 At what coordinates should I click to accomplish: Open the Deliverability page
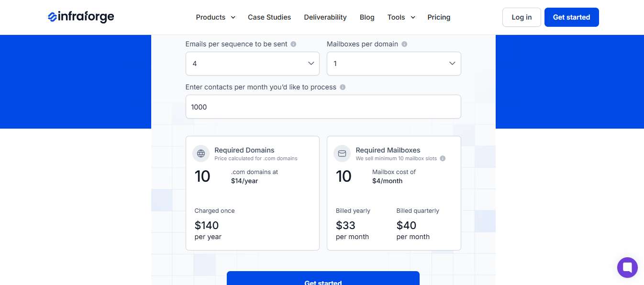325,17
